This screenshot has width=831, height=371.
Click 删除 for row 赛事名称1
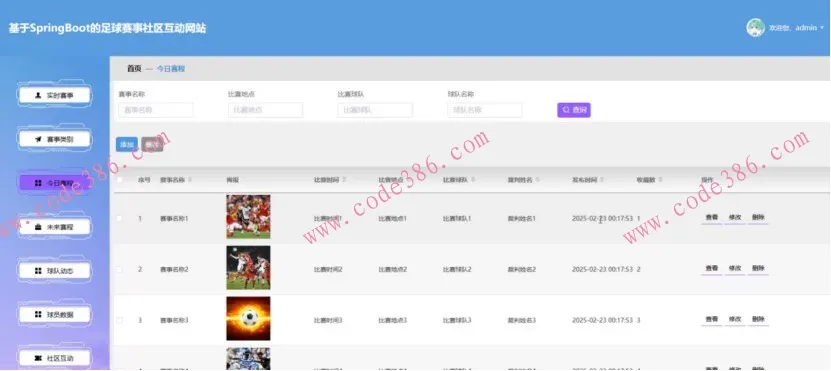(x=758, y=217)
